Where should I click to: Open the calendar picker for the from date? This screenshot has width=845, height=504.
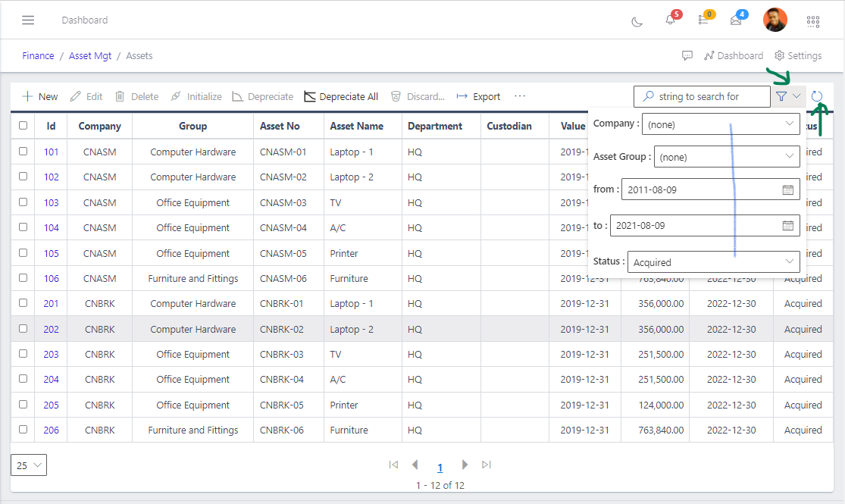pos(788,191)
